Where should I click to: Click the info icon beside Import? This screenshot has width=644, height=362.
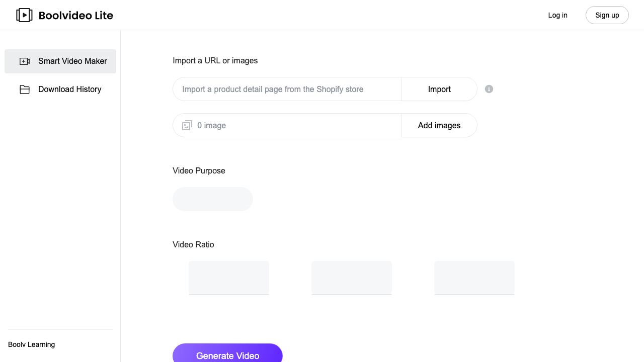click(x=489, y=89)
